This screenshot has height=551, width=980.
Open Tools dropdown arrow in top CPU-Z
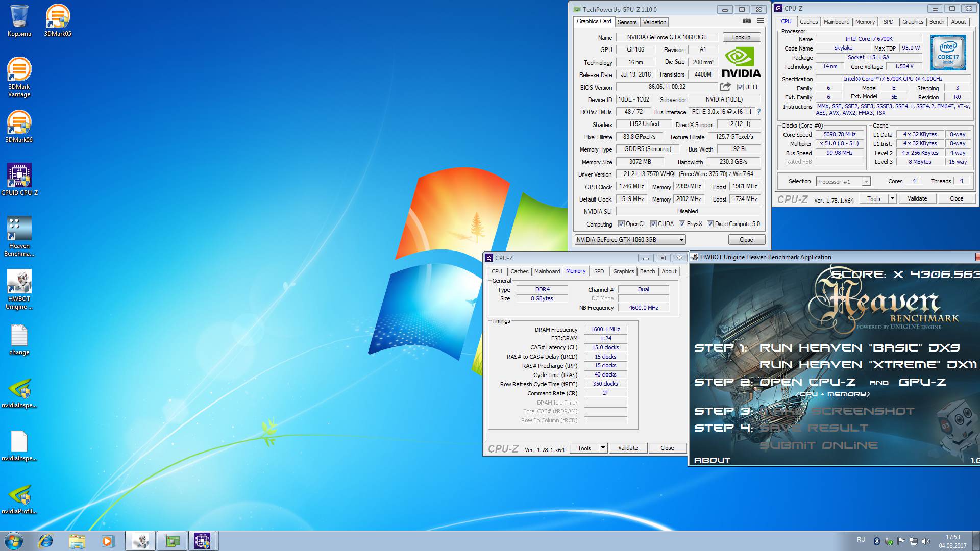(x=892, y=198)
